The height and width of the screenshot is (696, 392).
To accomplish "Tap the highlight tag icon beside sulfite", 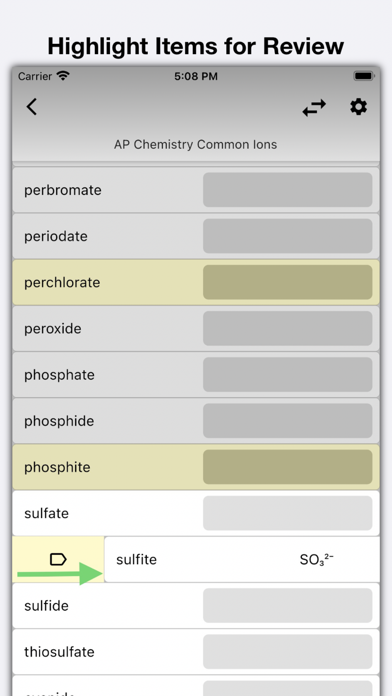I will 58,559.
